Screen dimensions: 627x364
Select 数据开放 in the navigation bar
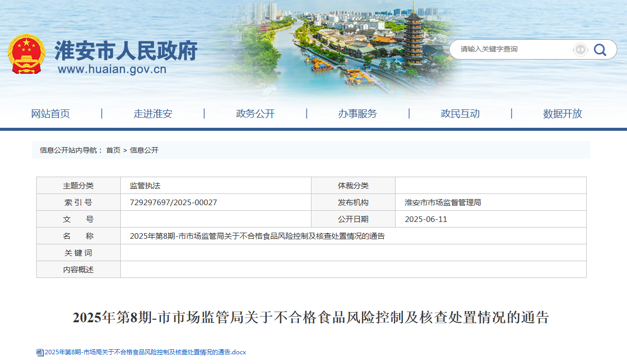point(562,114)
